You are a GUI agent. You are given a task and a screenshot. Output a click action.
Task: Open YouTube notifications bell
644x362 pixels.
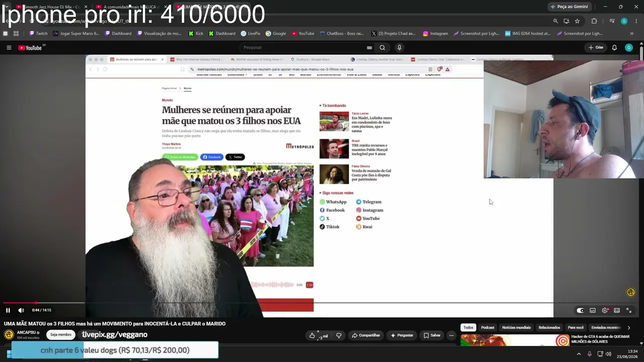(614, 48)
